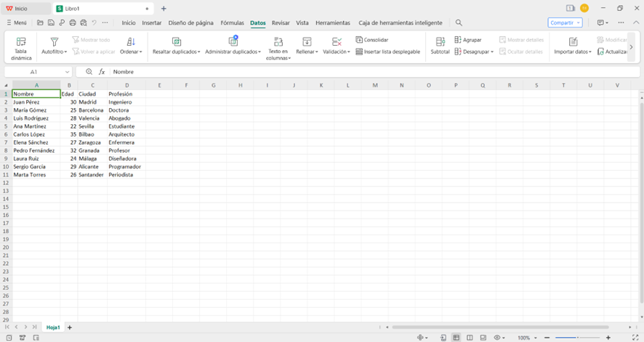Image resolution: width=644 pixels, height=342 pixels.
Task: Click fullscreen icon in status bar
Action: pos(635,338)
